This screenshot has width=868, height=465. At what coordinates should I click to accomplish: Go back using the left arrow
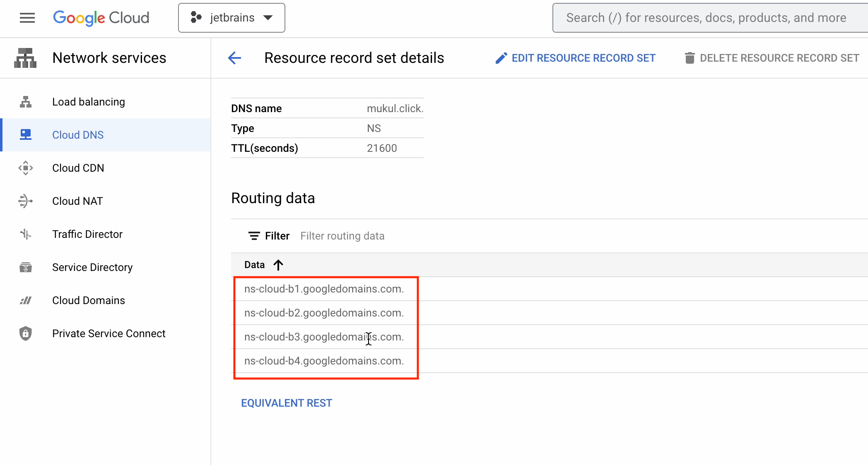tap(234, 58)
